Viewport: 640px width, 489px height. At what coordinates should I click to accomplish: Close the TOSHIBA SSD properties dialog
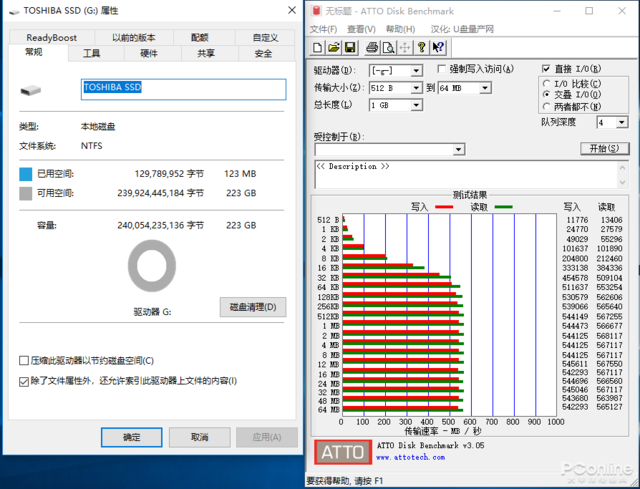(x=292, y=10)
